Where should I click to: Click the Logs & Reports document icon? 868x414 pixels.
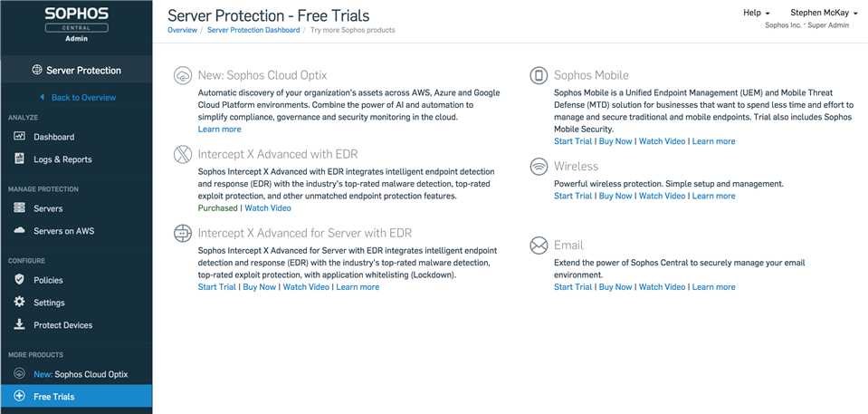click(19, 159)
